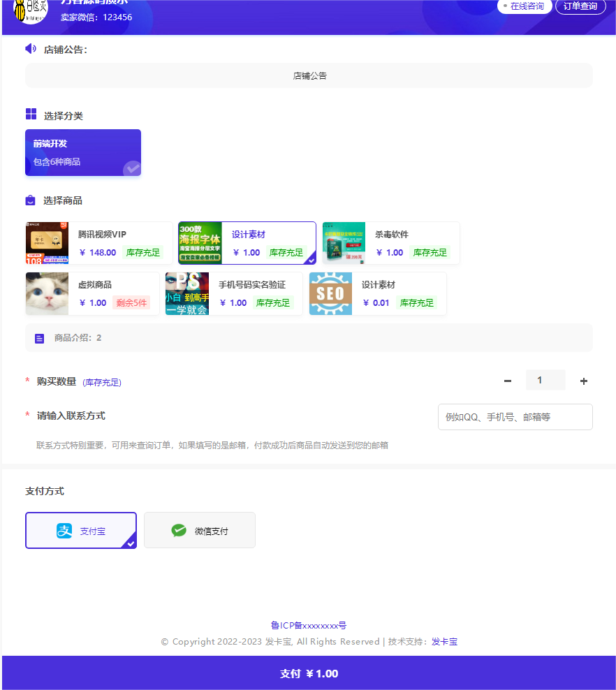This screenshot has width=616, height=690.
Task: Click the 腾讯视频VIP product thumbnail
Action: coord(47,243)
